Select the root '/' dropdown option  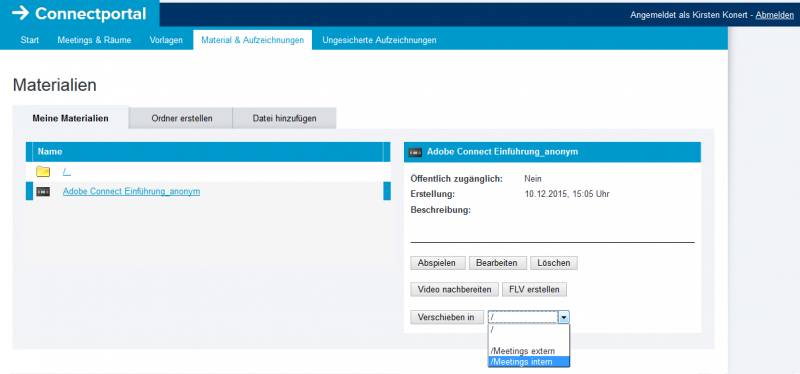(x=528, y=330)
